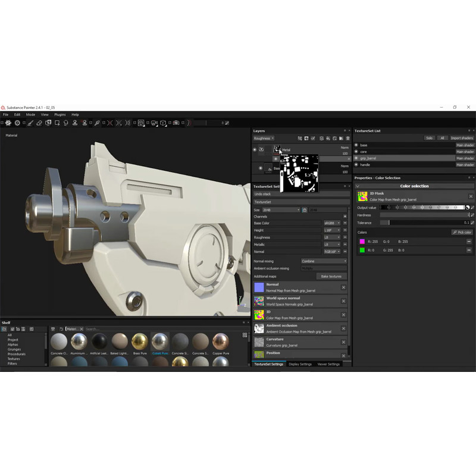Select the Eraser tool in the toolbar

39,123
